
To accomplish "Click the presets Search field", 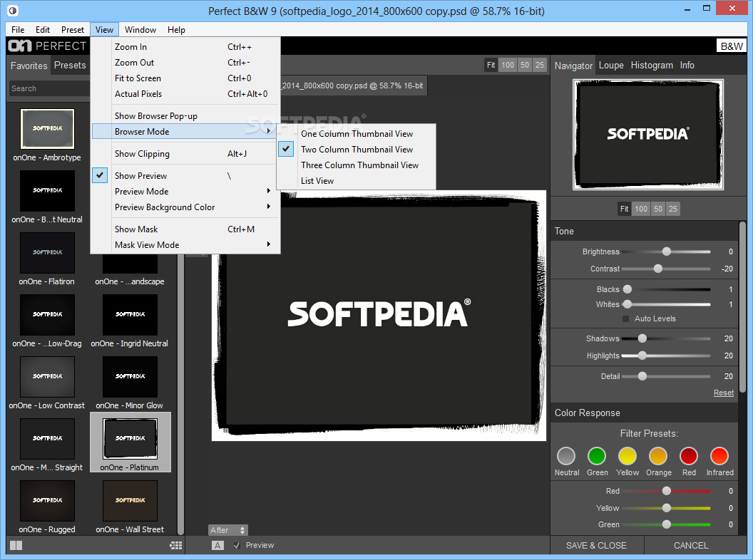I will point(49,88).
